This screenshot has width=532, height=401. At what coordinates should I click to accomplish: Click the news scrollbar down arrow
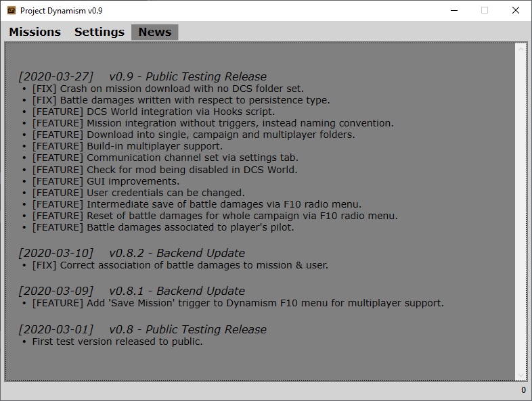520,375
